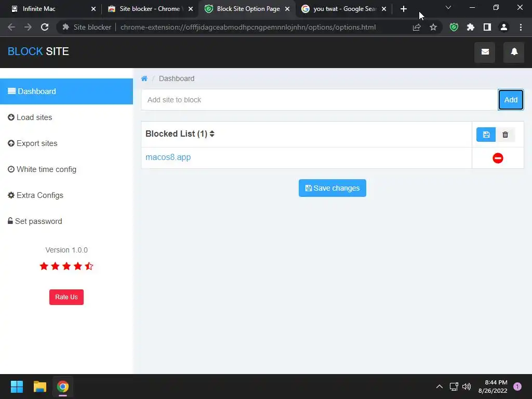Toggle the Chrome side panel icon
The height and width of the screenshot is (399, 532).
487,27
